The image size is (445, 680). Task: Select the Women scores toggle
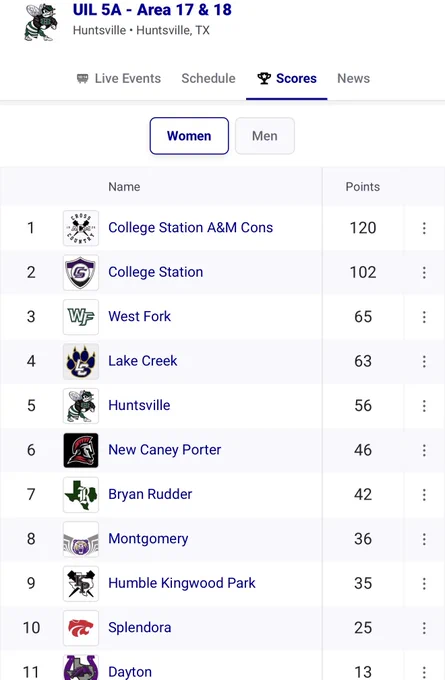coord(189,136)
